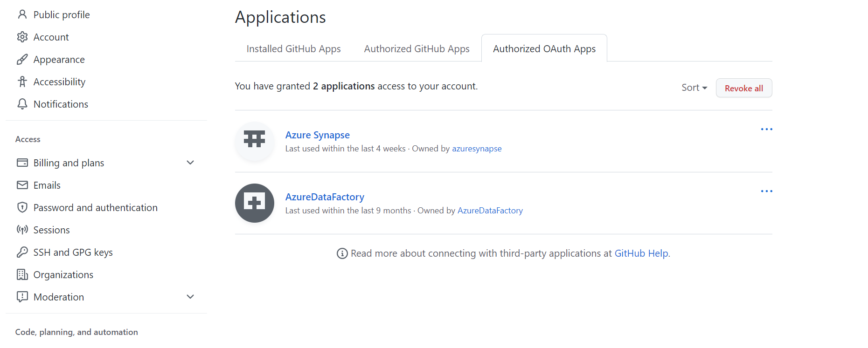Click the Access section heading

[x=28, y=139]
